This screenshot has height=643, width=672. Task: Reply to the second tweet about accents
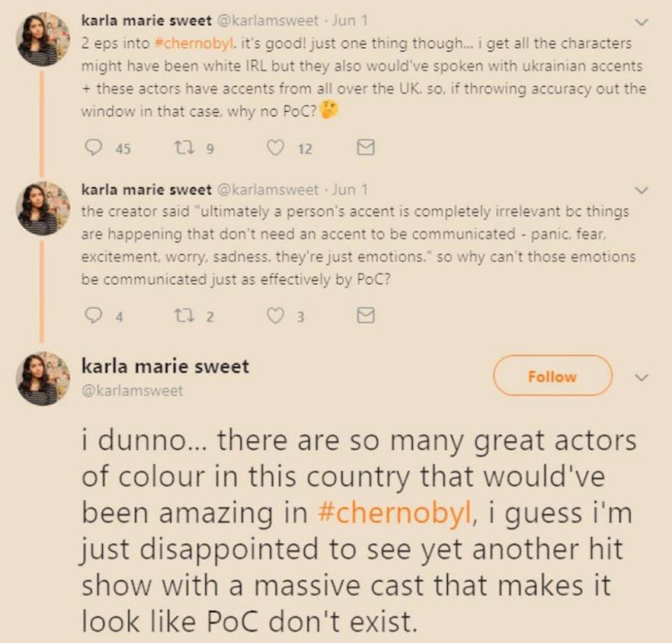94,315
